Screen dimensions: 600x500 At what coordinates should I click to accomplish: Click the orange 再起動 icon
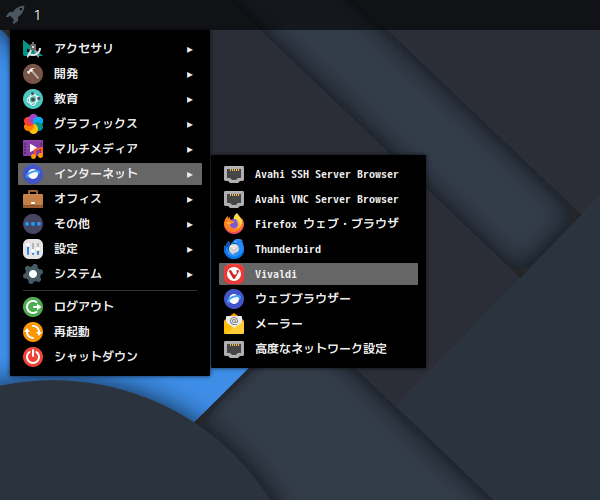coord(33,332)
